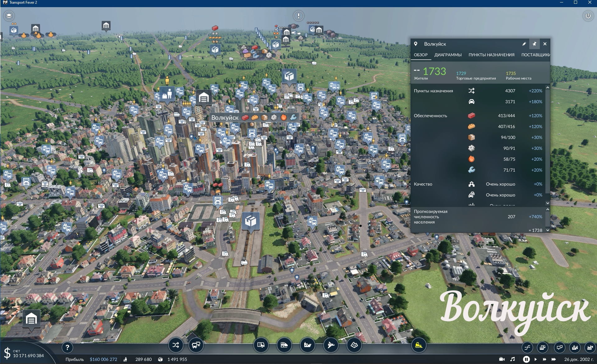The image size is (597, 364).
Task: Click the Качество label
Action: 423,184
